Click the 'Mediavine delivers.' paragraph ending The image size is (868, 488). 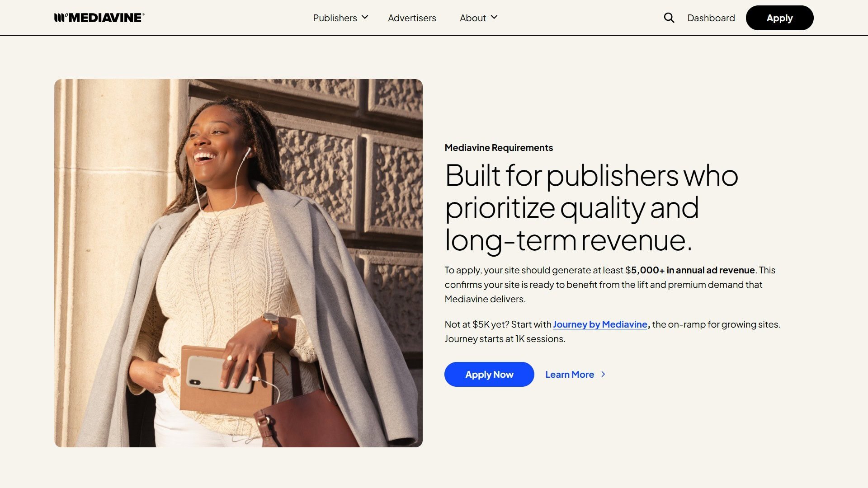pos(485,299)
